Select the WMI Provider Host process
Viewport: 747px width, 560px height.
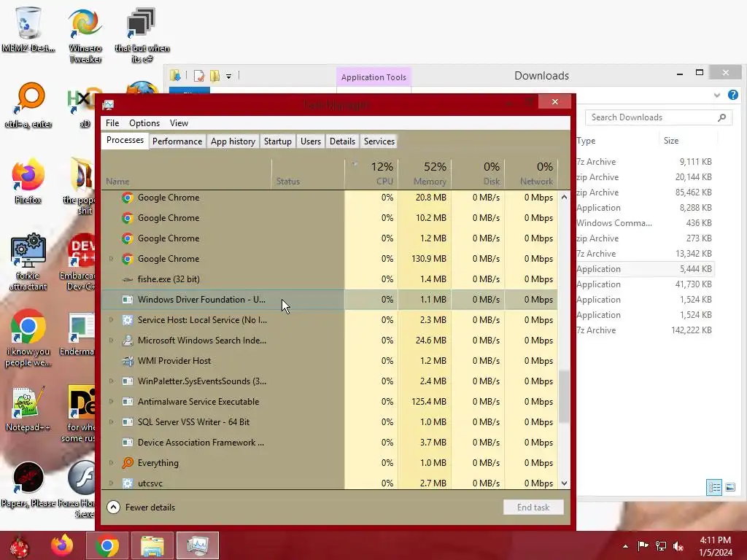click(329, 361)
